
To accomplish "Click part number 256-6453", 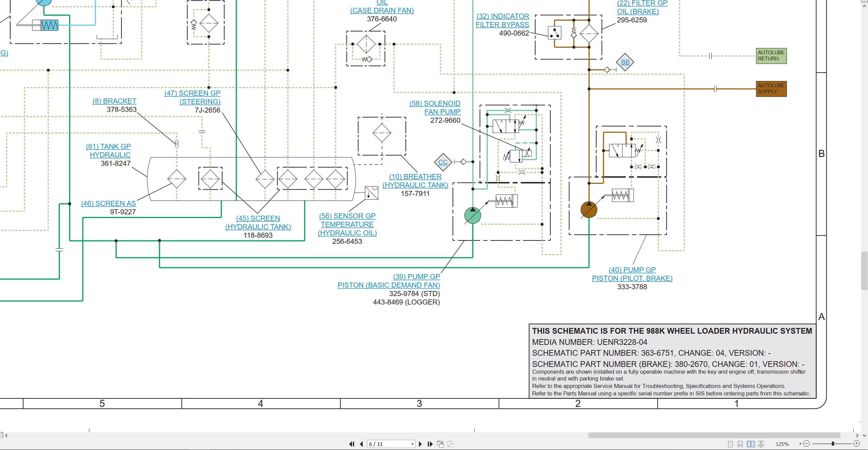I will click(347, 241).
